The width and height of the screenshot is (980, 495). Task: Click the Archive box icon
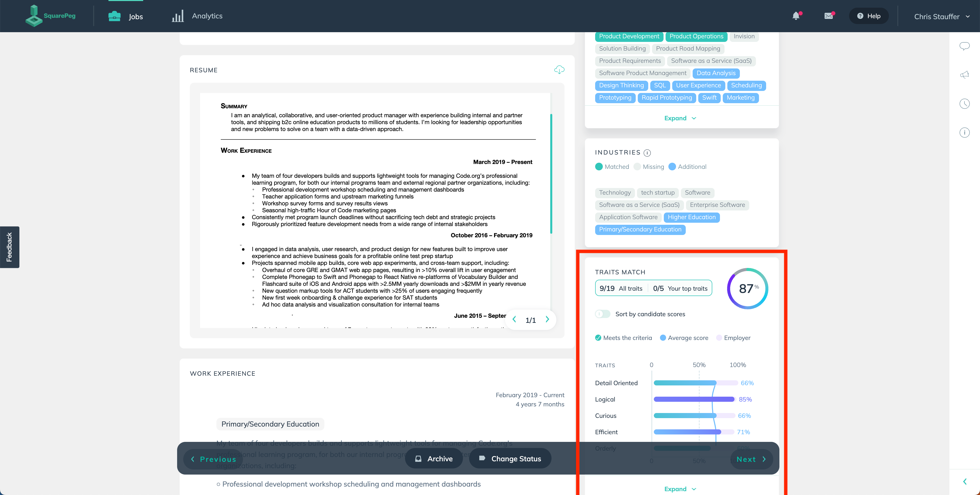418,458
